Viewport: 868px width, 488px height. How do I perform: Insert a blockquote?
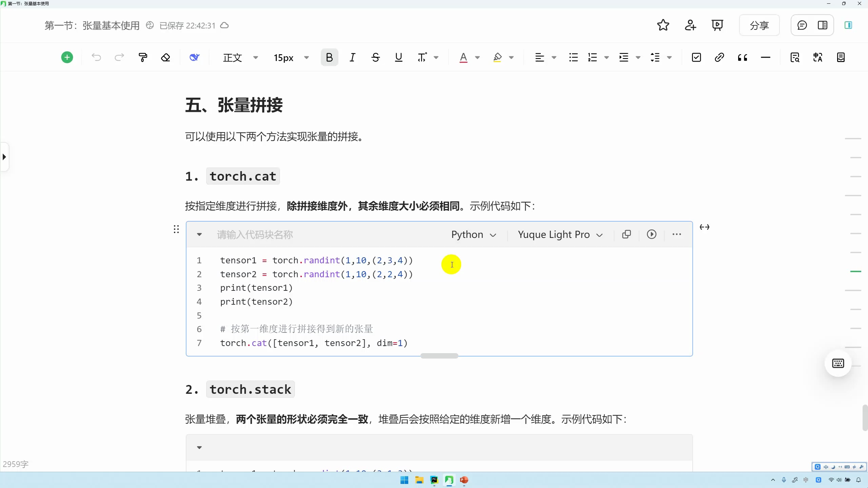click(743, 57)
